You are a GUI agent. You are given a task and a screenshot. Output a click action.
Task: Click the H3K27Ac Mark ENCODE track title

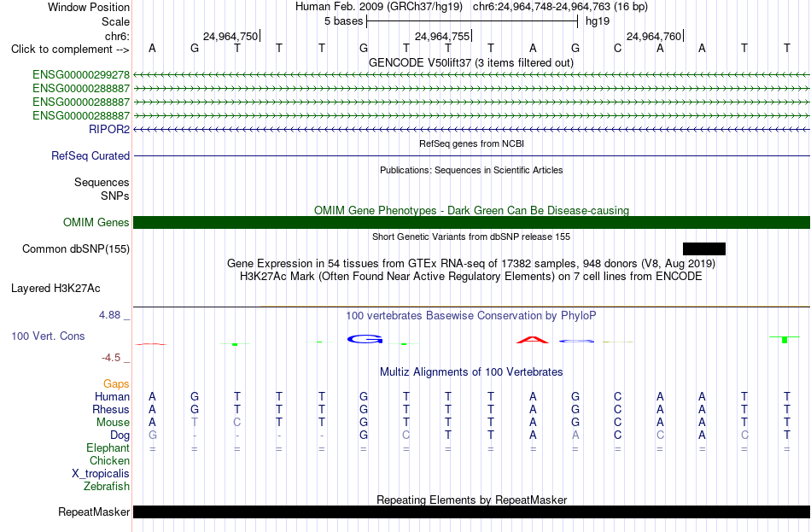pyautogui.click(x=471, y=277)
